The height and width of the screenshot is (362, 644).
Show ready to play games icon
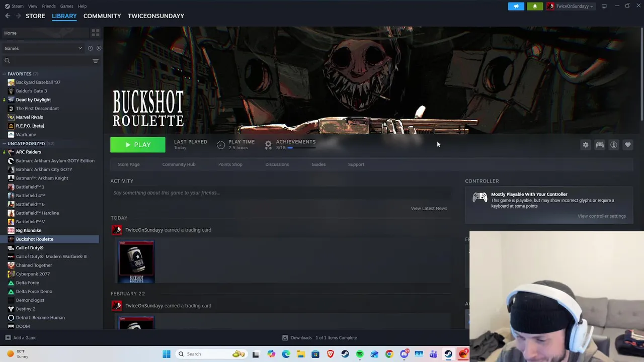99,48
